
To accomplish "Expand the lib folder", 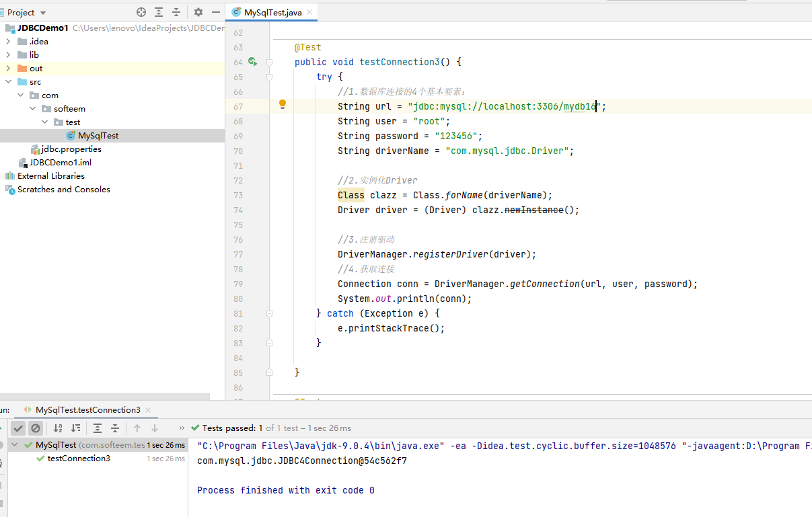I will click(8, 54).
